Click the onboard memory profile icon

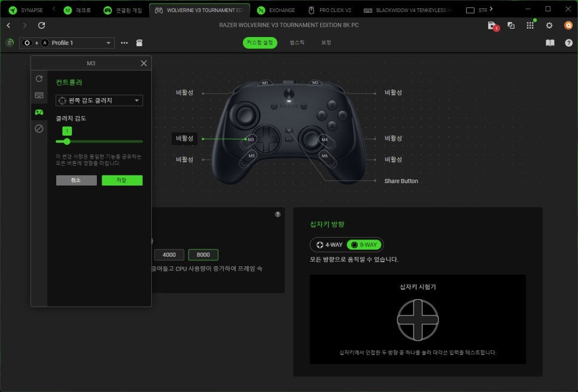pos(139,43)
